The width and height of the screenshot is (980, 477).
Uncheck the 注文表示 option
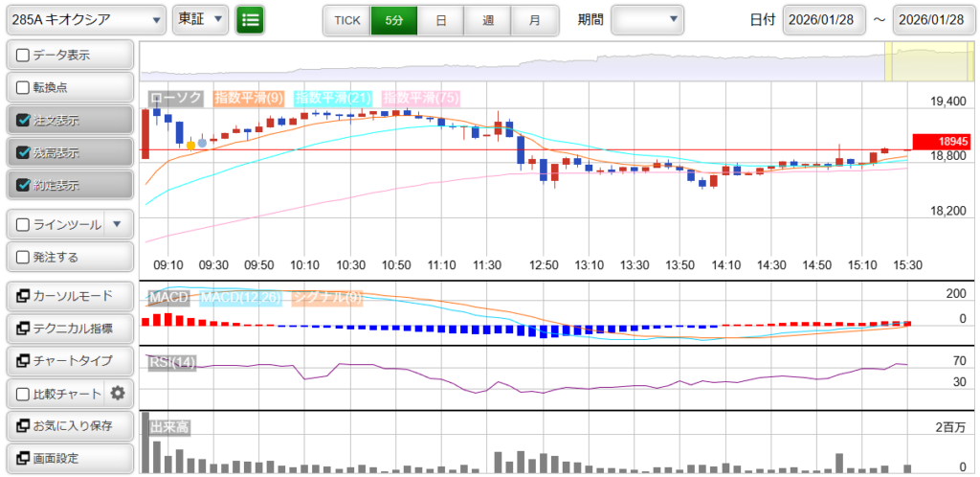point(23,121)
